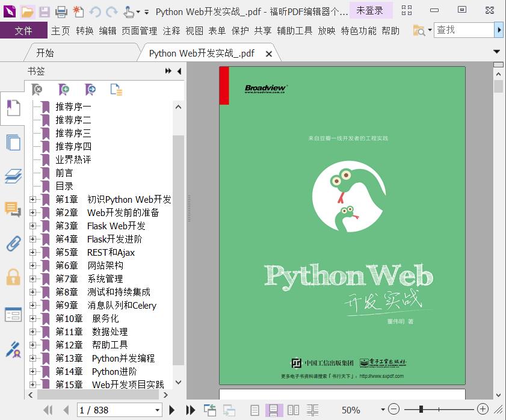Jump to the last page
The height and width of the screenshot is (420, 506).
(x=191, y=410)
